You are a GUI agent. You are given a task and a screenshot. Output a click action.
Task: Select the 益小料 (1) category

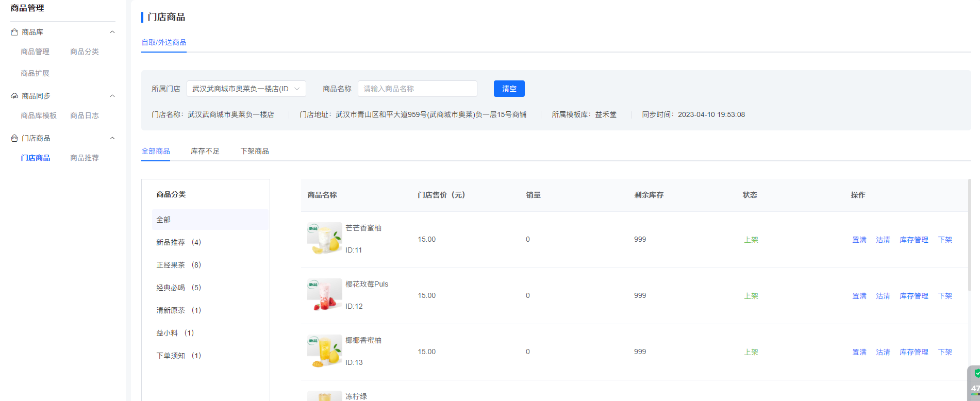click(x=175, y=333)
